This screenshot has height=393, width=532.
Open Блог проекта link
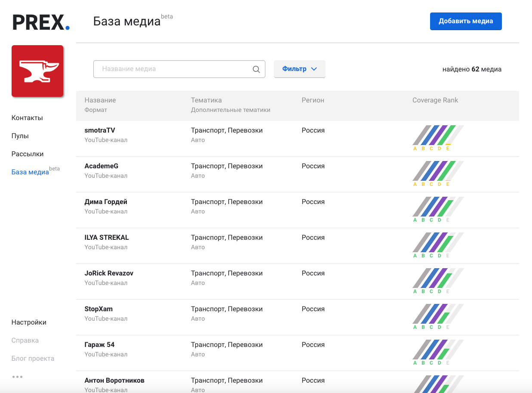(33, 359)
